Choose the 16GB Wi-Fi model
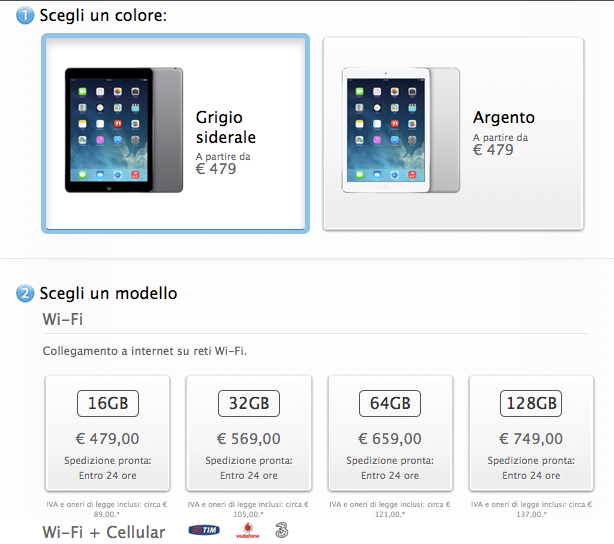Screen dimensions: 614x544 coord(108,433)
